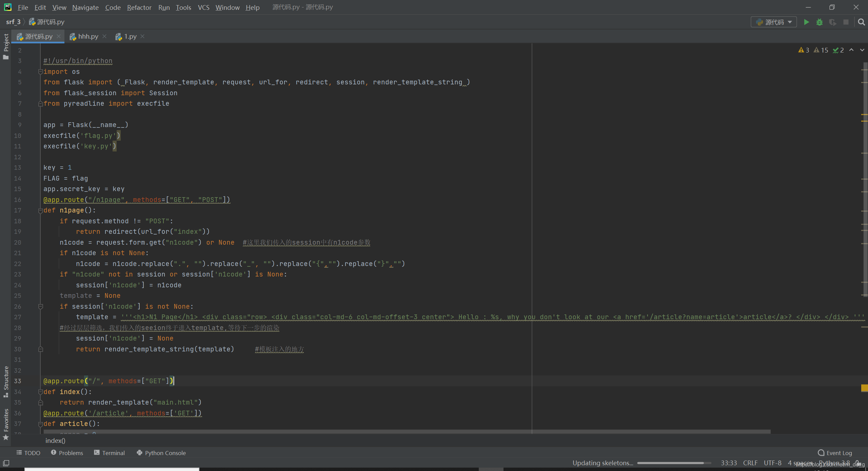The height and width of the screenshot is (471, 868).
Task: Run the current configuration with green play button
Action: (x=806, y=22)
